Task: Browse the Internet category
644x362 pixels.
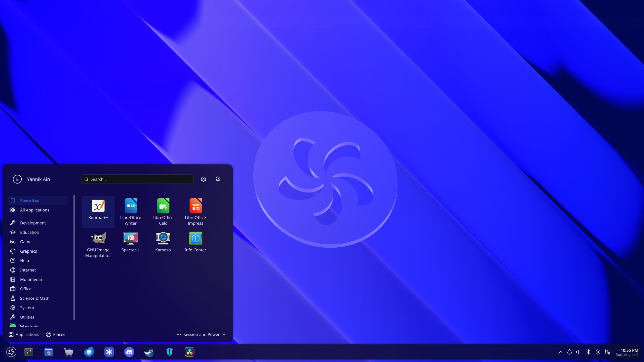Action: [37, 270]
